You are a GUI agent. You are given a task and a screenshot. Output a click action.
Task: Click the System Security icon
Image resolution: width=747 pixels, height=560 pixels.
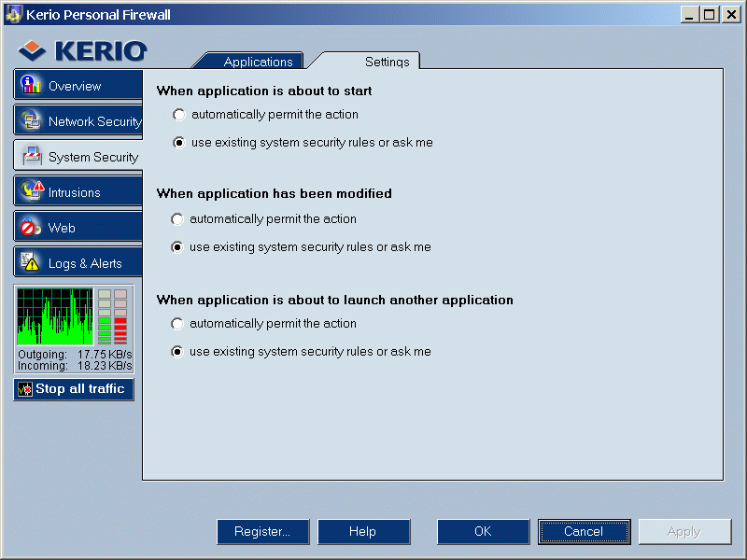point(32,156)
